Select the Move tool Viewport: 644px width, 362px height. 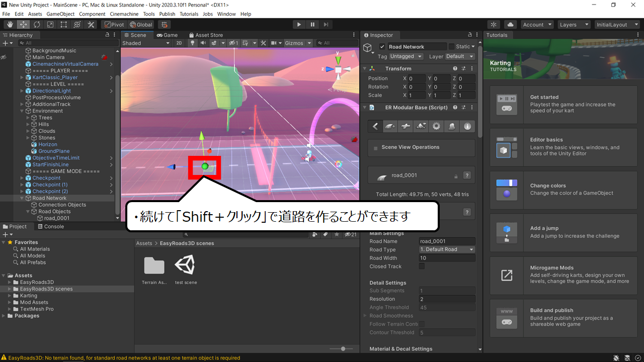(24, 24)
